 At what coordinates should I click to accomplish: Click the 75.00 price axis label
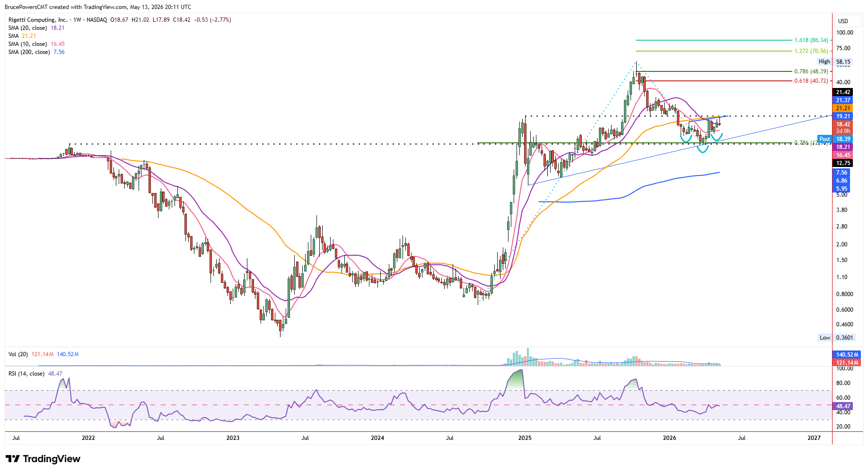(x=843, y=48)
